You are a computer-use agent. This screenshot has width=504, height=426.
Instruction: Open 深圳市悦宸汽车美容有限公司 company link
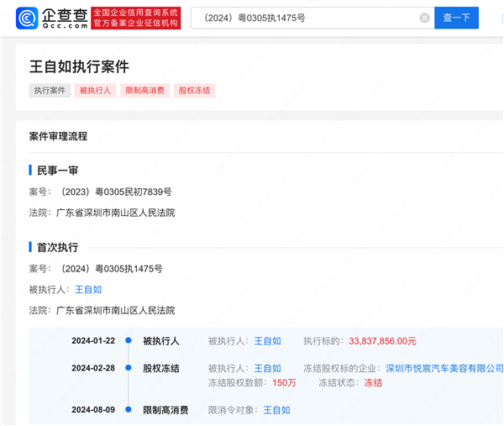coord(444,368)
